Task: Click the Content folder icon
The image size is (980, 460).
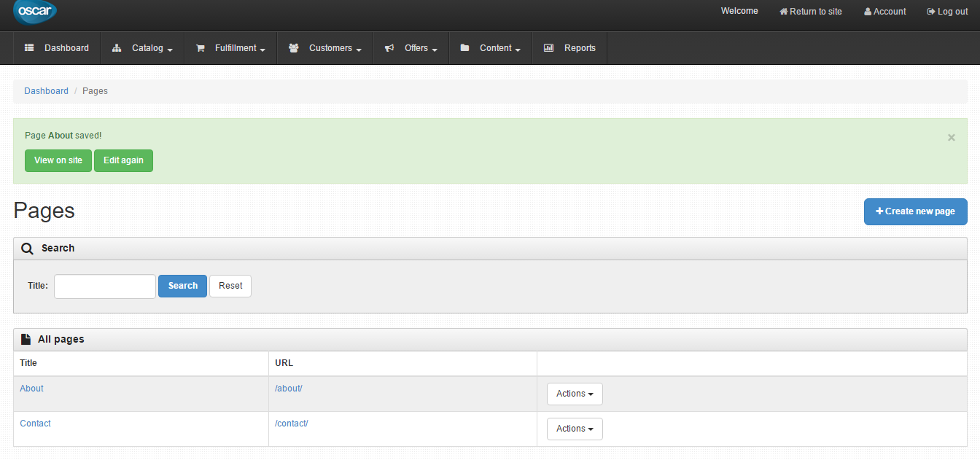Action: tap(464, 48)
